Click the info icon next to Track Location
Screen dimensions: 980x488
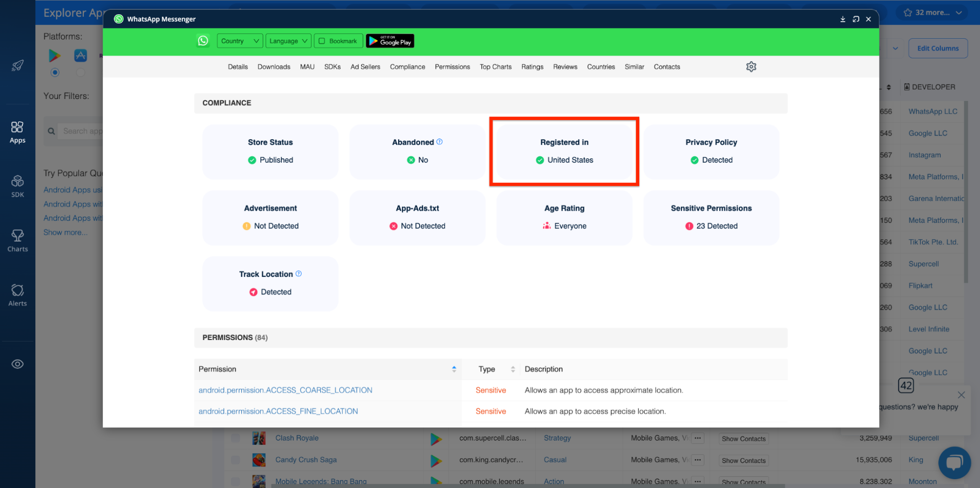[299, 273]
